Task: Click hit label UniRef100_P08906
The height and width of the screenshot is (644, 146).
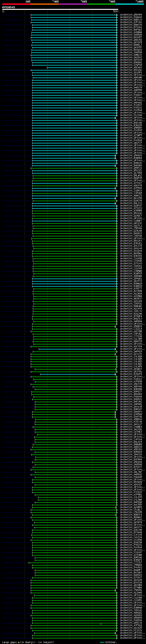Action: coord(131,621)
